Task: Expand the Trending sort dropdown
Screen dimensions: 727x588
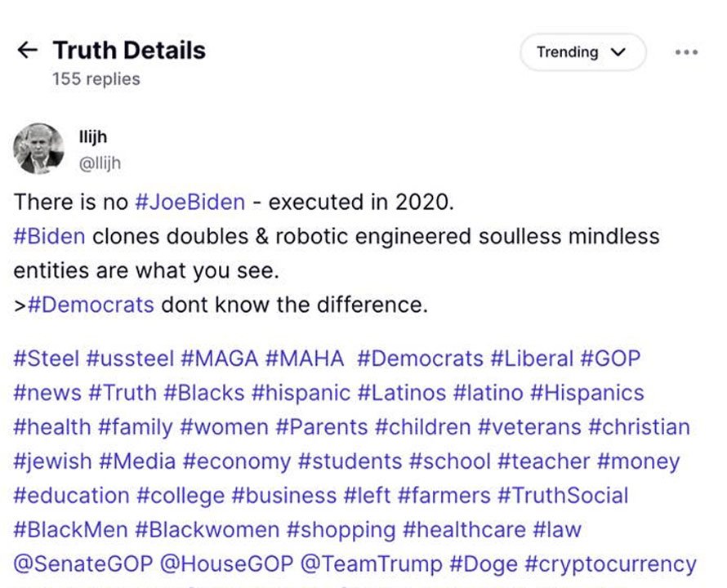Action: click(582, 52)
